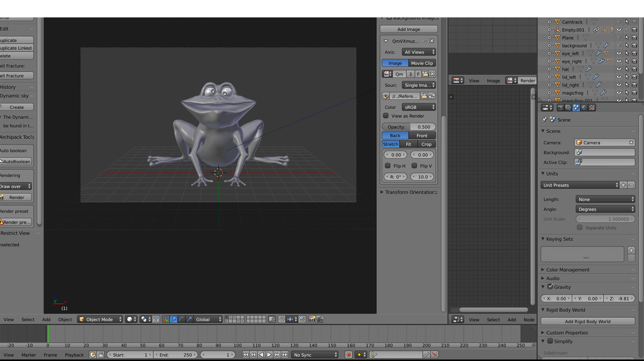This screenshot has height=361, width=644.
Task: Click the mesh data icon beside Camtrack
Action: coord(594,22)
